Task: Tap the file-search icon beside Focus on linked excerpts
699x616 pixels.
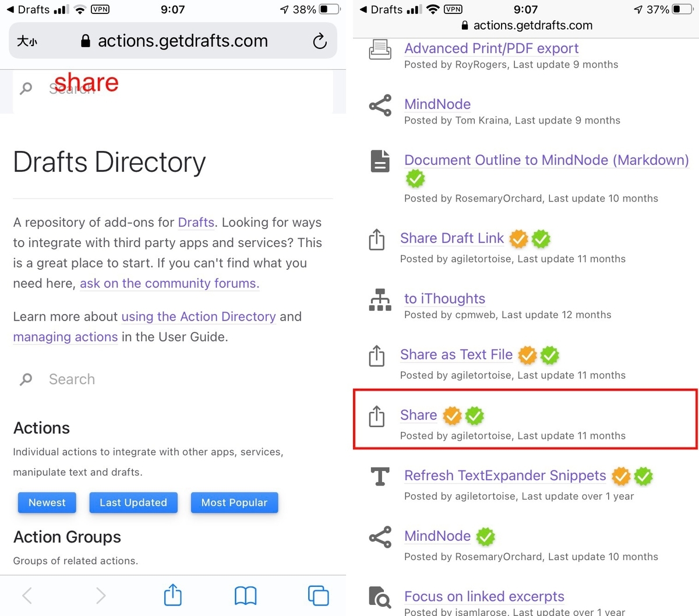Action: (x=380, y=597)
